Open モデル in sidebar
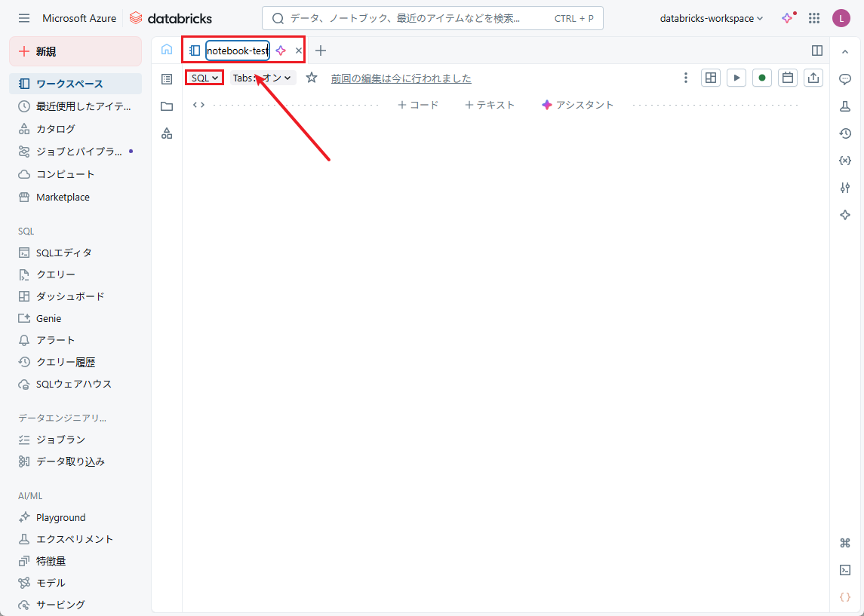 click(x=75, y=582)
